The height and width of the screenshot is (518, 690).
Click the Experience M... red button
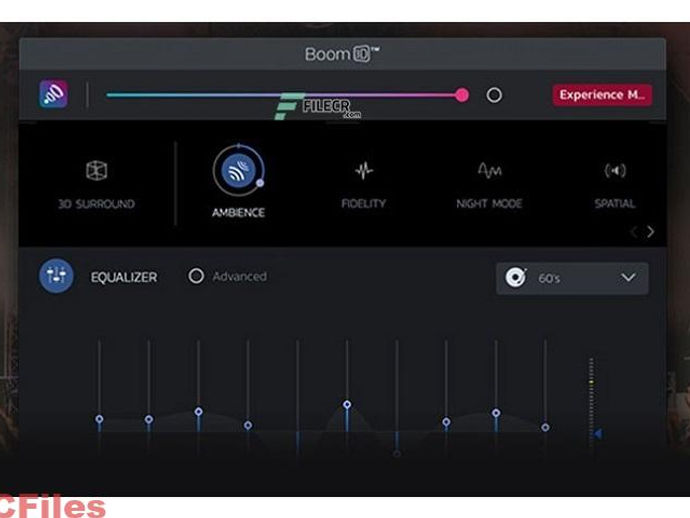(x=602, y=95)
